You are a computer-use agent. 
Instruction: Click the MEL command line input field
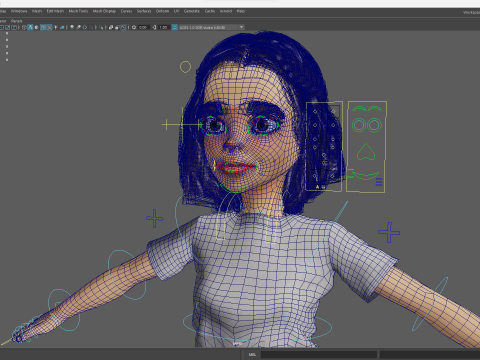pos(319,355)
